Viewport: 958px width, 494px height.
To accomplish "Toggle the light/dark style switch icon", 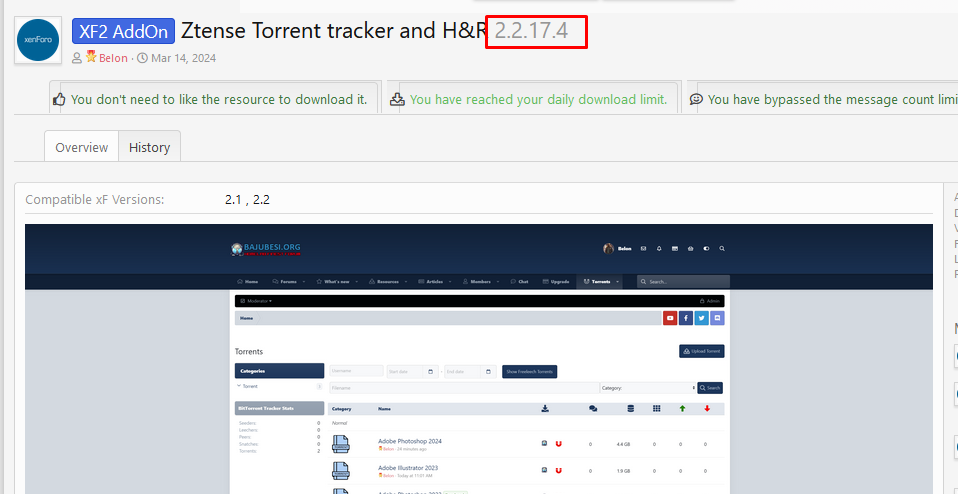I will [706, 248].
